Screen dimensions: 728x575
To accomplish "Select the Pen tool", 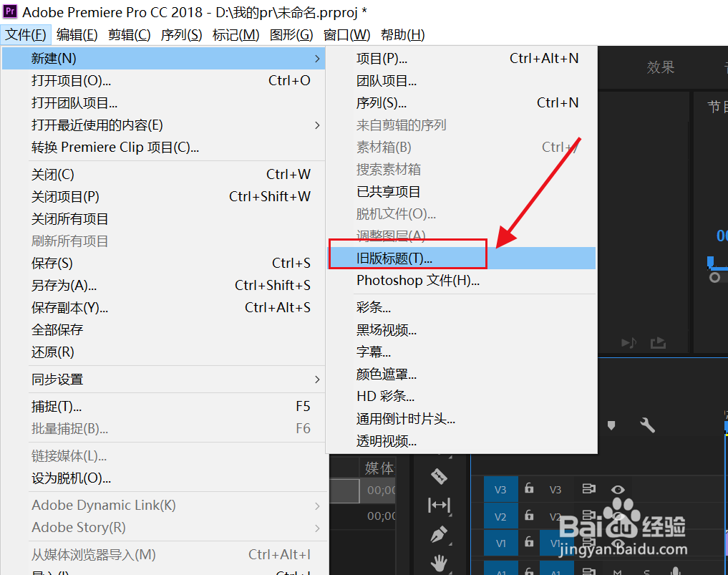I will (439, 534).
